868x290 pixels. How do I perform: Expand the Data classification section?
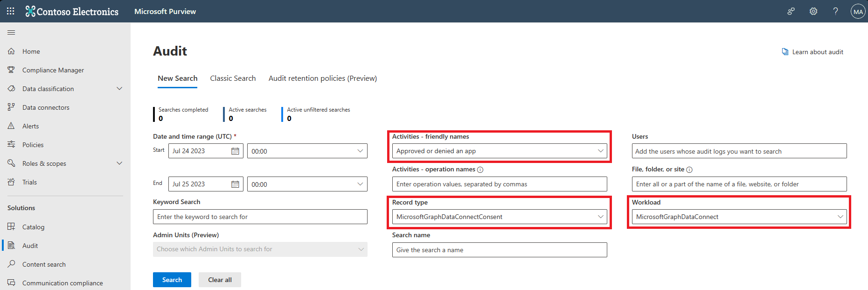click(119, 89)
